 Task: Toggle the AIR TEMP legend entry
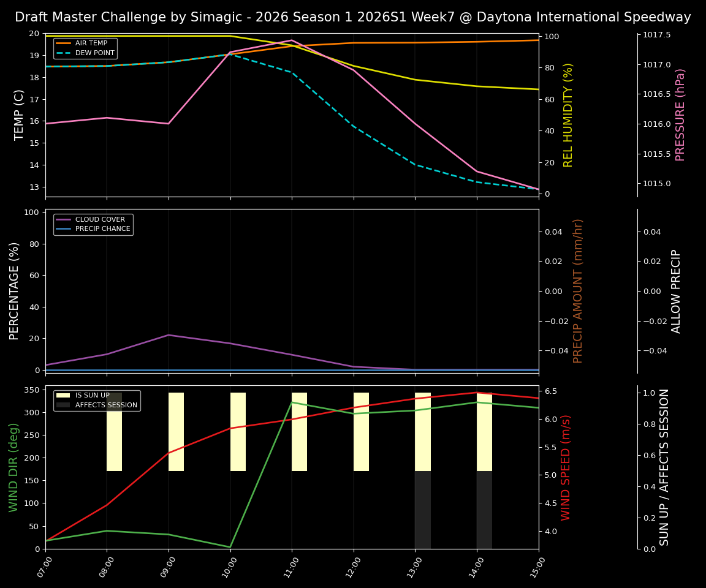89,43
